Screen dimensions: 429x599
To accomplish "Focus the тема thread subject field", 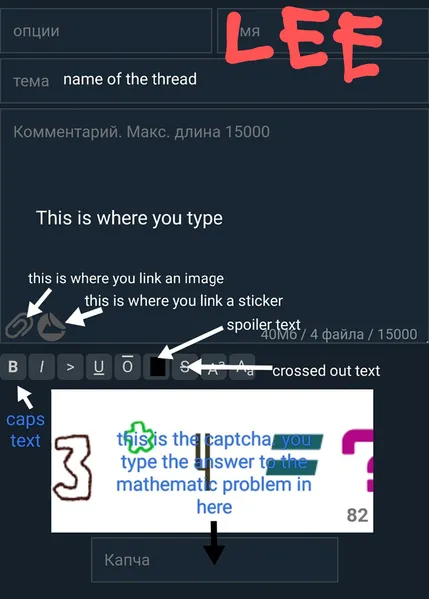I will point(214,81).
